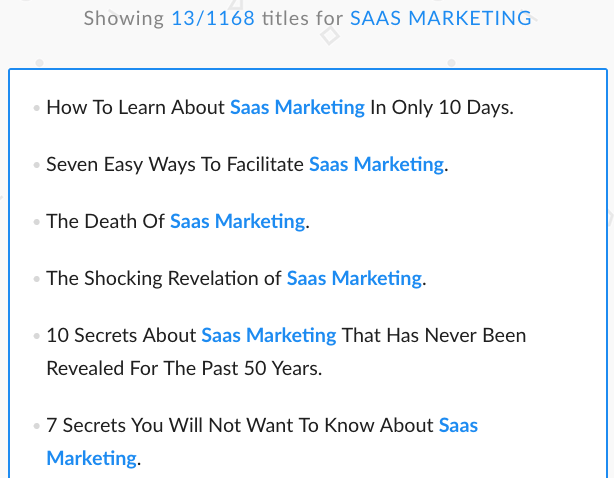Click bullet before '7 Secrets You Will' title
Screen dimensions: 614x478
(37, 426)
